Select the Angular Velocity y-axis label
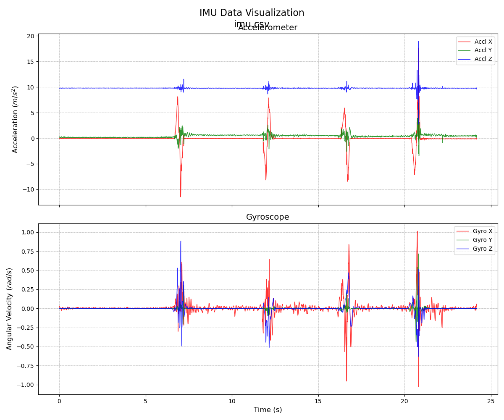 (9, 309)
